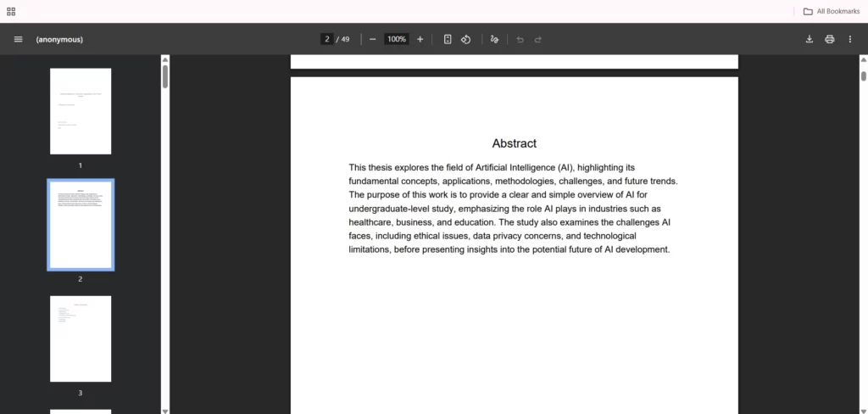Select page 2 thumbnail
This screenshot has height=414, width=868.
click(x=81, y=225)
